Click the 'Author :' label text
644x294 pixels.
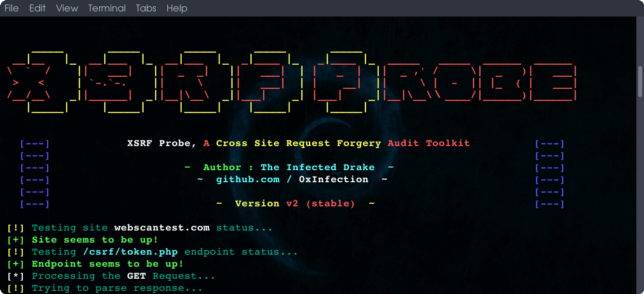point(229,167)
